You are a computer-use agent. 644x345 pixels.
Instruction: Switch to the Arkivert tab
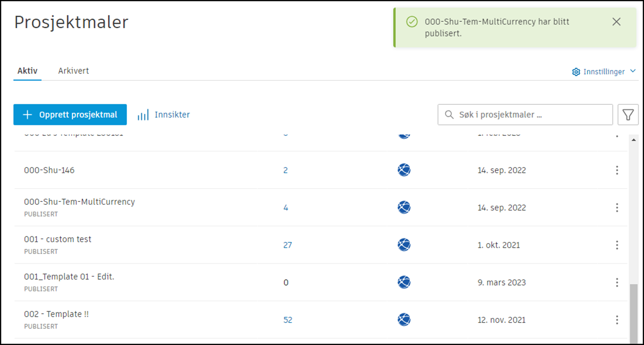click(x=74, y=71)
